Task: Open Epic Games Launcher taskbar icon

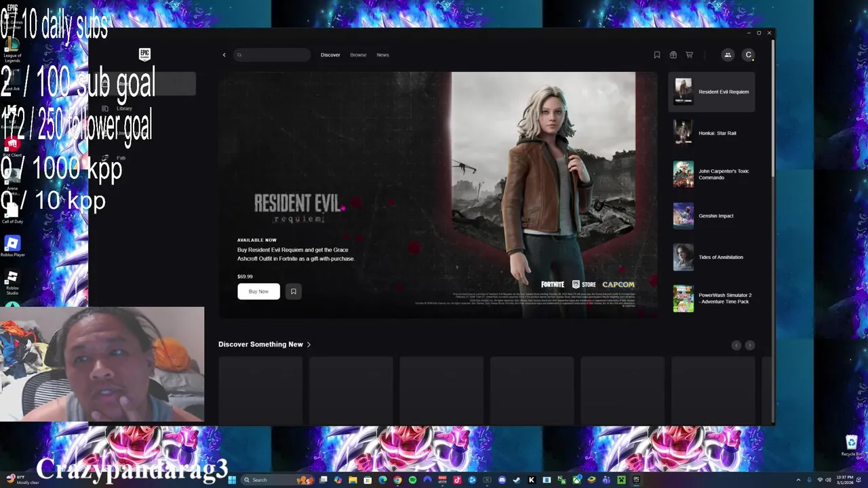Action: click(x=636, y=480)
